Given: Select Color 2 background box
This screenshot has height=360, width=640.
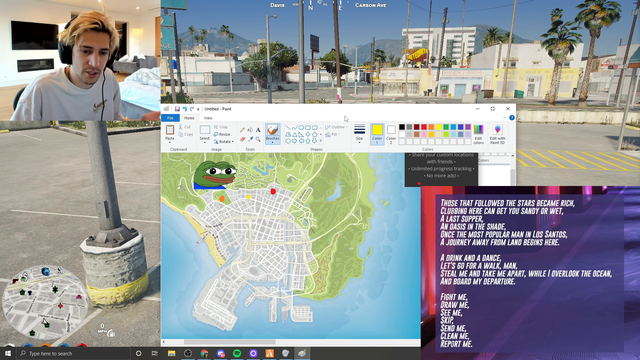Looking at the screenshot, I should (391, 134).
